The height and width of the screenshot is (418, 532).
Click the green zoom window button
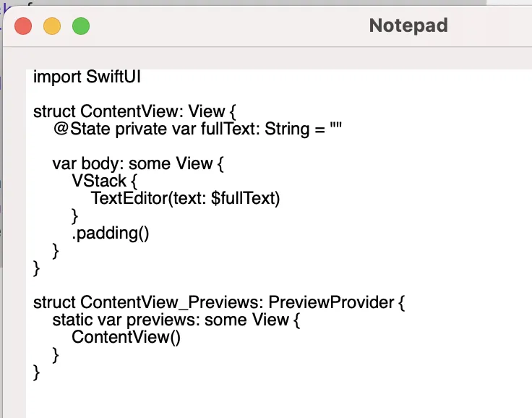click(x=81, y=26)
